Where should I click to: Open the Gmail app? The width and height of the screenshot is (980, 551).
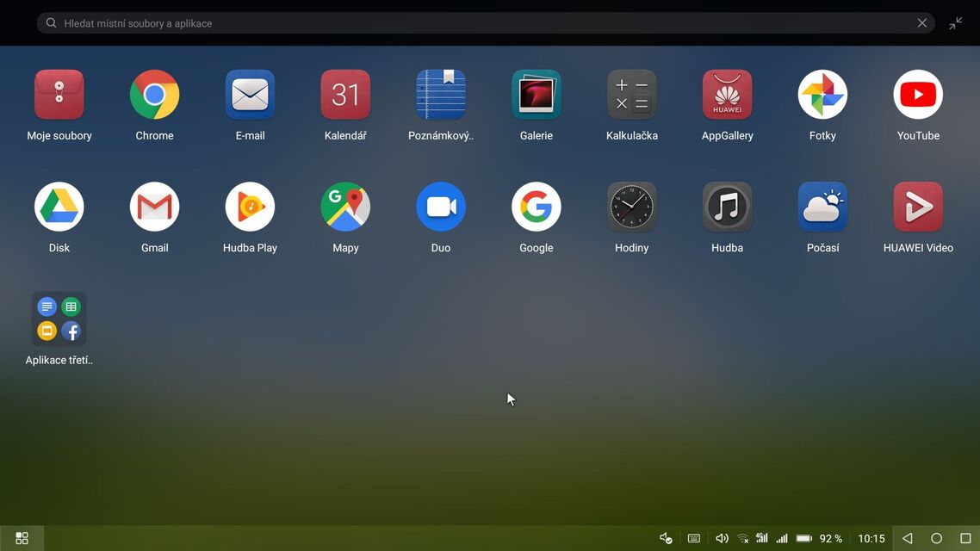pos(155,207)
